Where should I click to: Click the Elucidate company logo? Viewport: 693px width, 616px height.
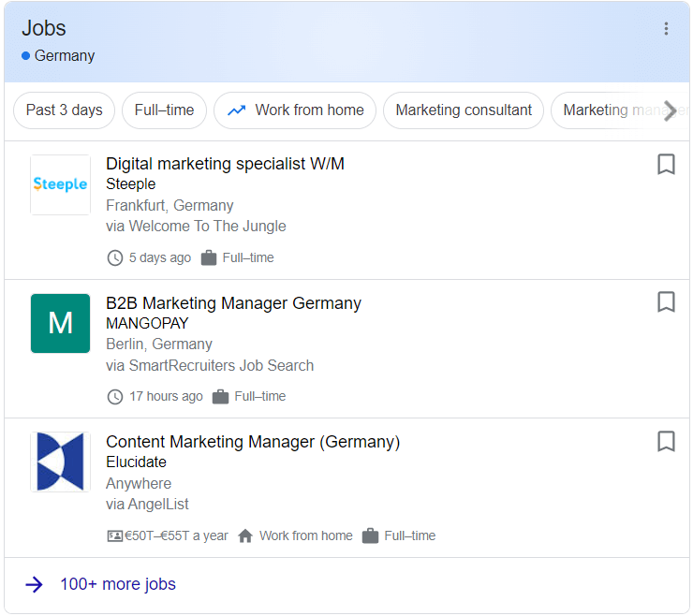60,462
